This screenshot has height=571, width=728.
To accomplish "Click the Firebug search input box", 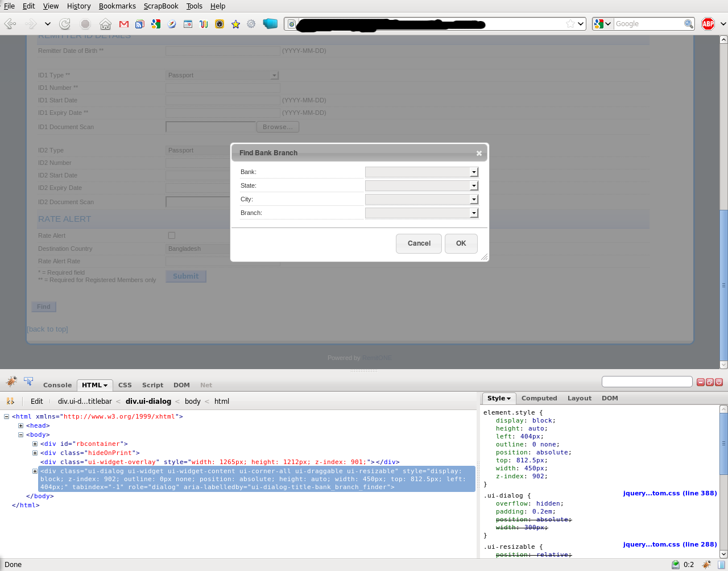I will (647, 382).
